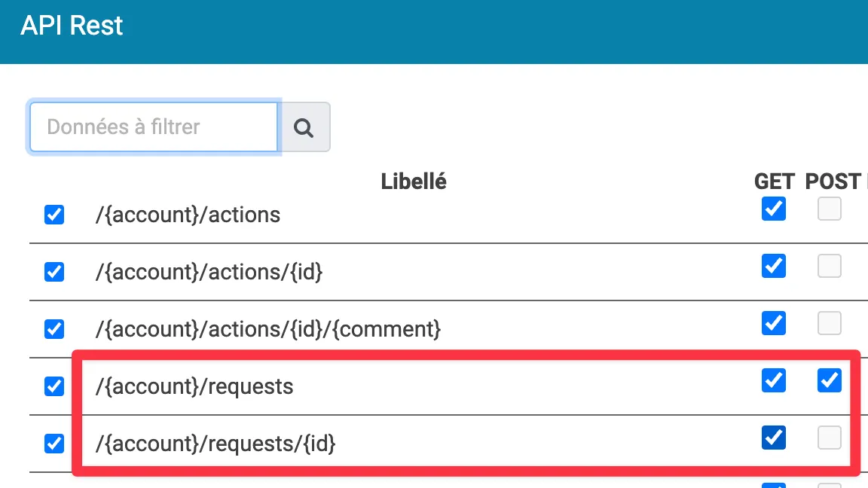Enable POST for /{account}/requests/{id}
The height and width of the screenshot is (488, 868).
tap(829, 438)
